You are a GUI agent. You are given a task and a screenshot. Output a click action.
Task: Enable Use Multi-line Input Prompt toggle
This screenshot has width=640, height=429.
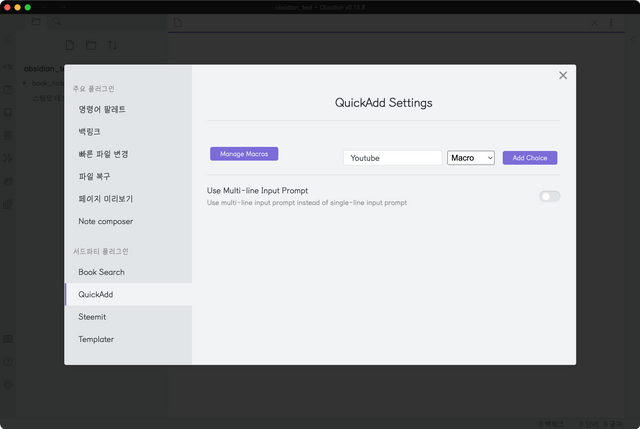pyautogui.click(x=549, y=196)
